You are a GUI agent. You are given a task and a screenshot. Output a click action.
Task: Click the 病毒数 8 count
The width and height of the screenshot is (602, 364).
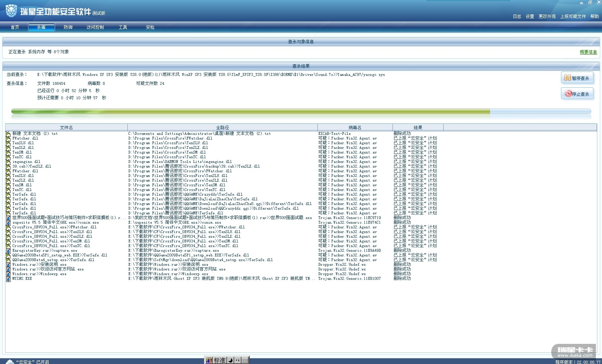pyautogui.click(x=96, y=83)
